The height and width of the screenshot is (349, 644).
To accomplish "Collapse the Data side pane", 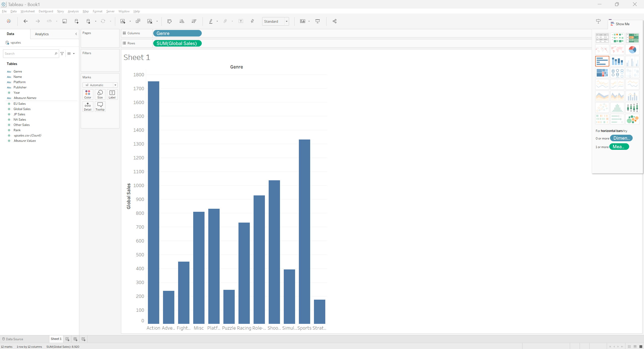I will pyautogui.click(x=76, y=34).
